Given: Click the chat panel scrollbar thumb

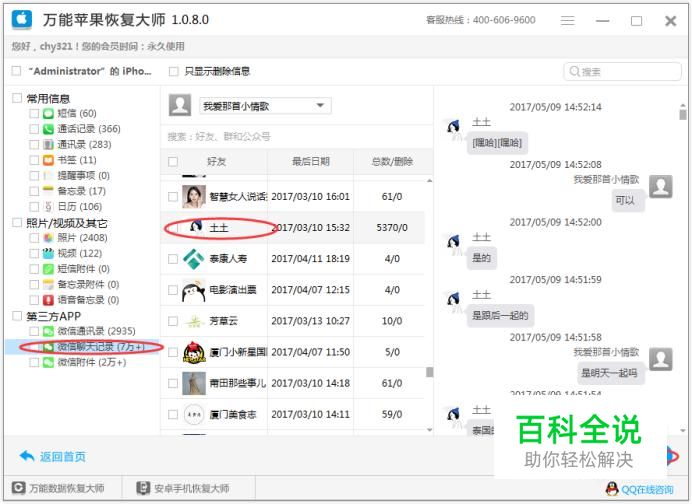Looking at the screenshot, I should (682, 115).
